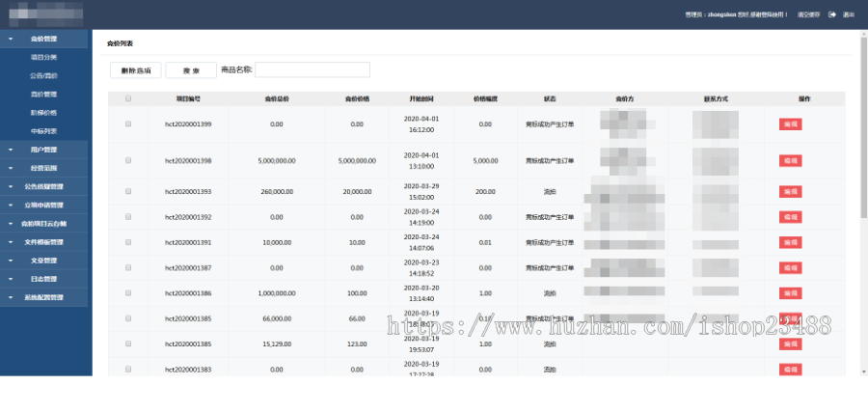Click red edit button for hct2020001391
Viewport: 868px width, 412px height.
click(791, 242)
